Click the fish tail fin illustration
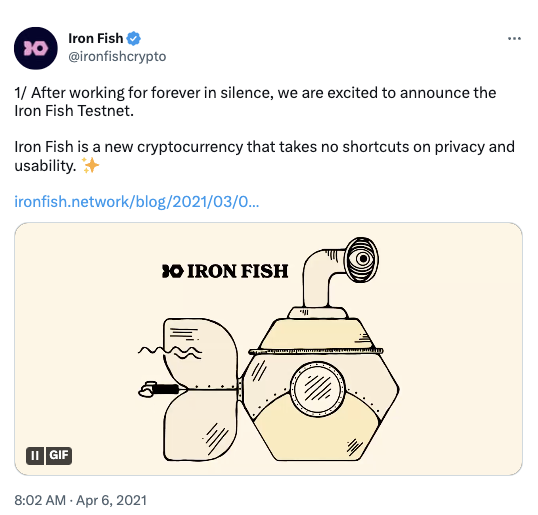 pos(201,389)
